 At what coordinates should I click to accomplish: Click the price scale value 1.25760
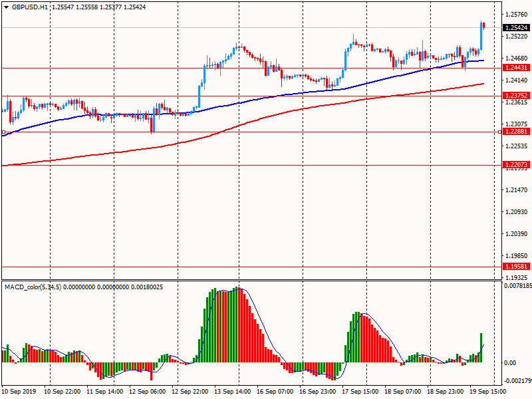(517, 15)
